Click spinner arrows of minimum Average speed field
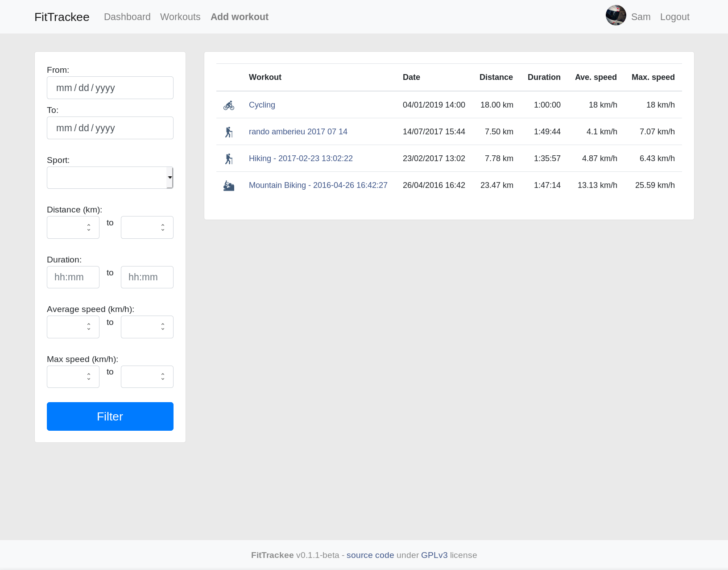The width and height of the screenshot is (728, 570). tap(89, 327)
